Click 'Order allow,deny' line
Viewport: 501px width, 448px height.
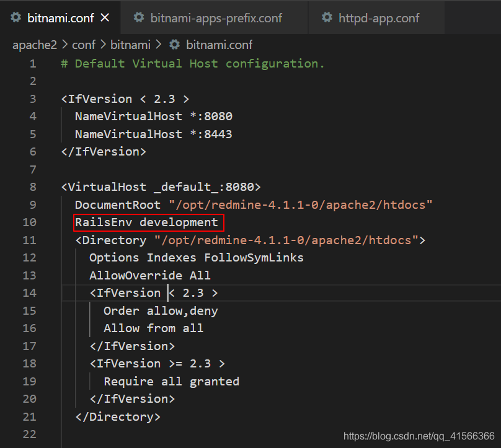click(x=161, y=310)
